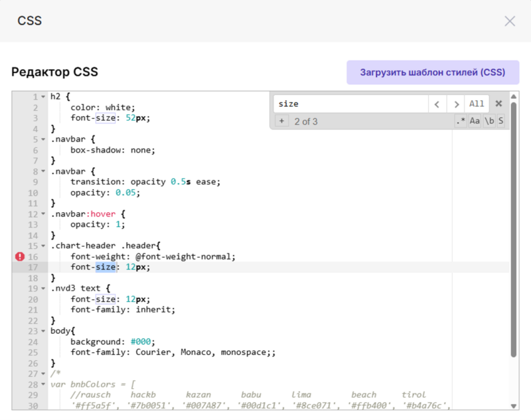Screen dimensions: 531x420
Task: Click the 'Редактор CSS' heading
Action: tap(55, 72)
